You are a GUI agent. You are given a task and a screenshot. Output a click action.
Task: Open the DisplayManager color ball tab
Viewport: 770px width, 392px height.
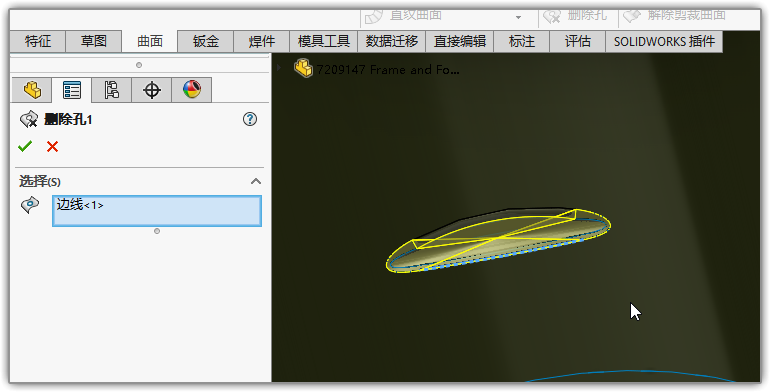(192, 90)
